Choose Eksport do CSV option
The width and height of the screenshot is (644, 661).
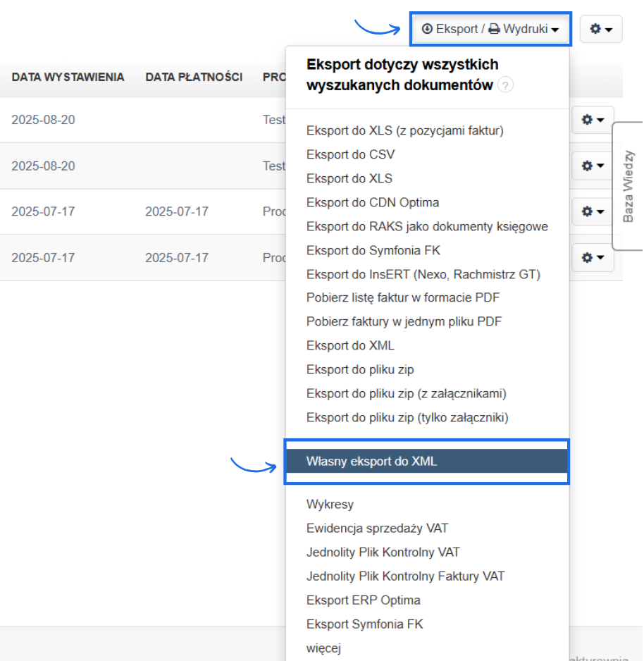pyautogui.click(x=350, y=154)
